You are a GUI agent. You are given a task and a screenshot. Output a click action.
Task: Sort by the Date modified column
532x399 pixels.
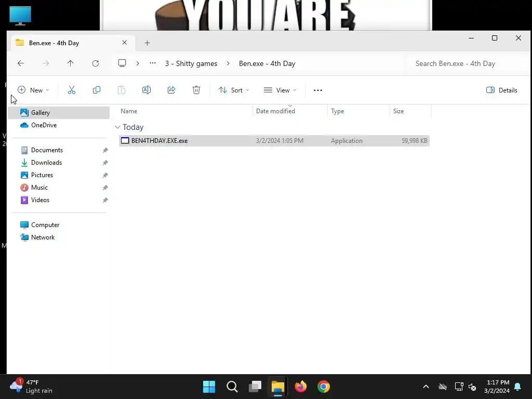[x=290, y=111]
